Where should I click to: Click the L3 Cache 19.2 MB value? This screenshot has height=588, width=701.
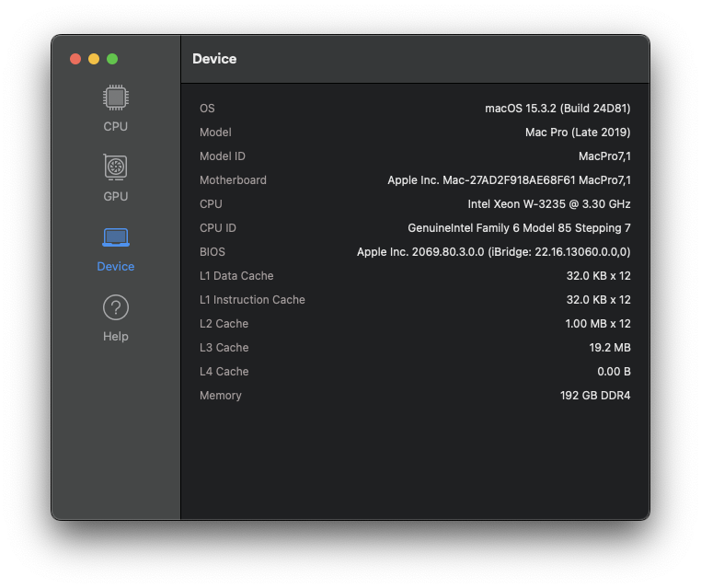pyautogui.click(x=609, y=348)
